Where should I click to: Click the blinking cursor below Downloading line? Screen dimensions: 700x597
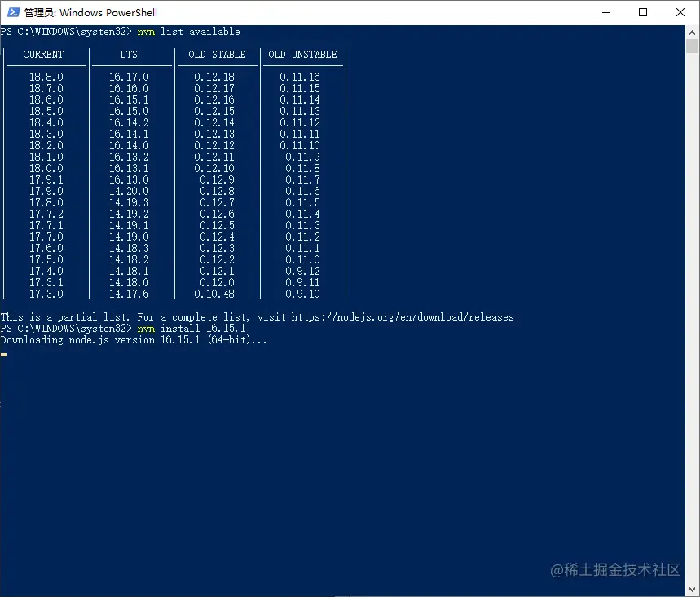(x=3, y=354)
